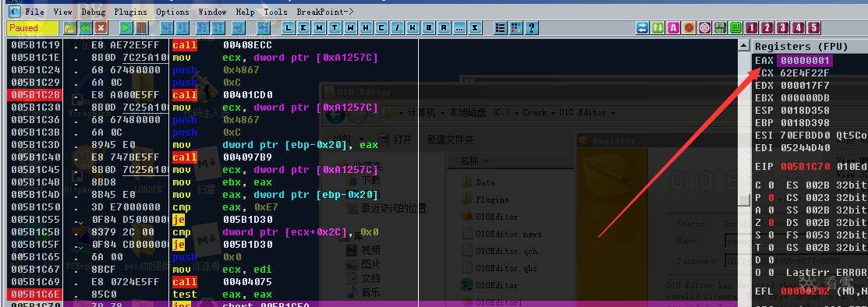Screen dimensions: 868x307
Task: Select the P flag value in registers
Action: coord(771,197)
